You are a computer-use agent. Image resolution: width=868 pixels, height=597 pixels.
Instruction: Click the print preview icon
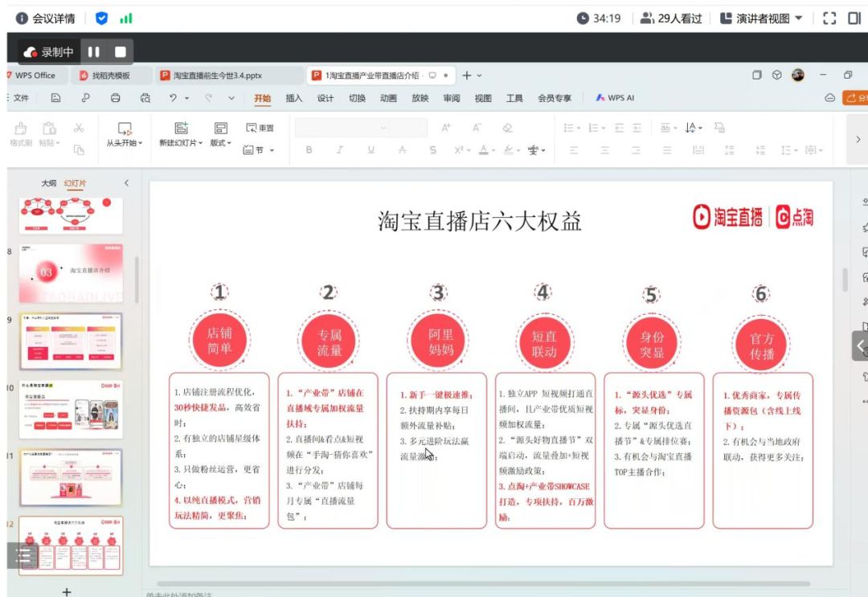145,98
